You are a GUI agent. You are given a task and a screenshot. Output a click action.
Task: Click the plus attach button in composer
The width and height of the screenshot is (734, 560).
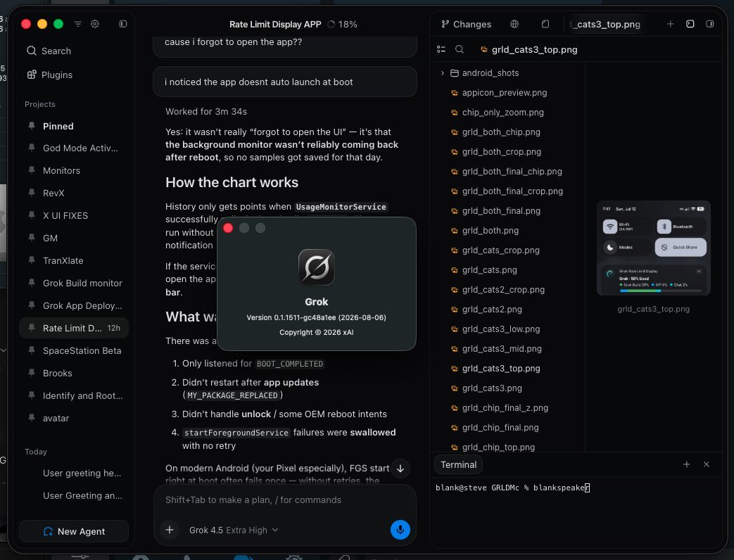tap(170, 530)
